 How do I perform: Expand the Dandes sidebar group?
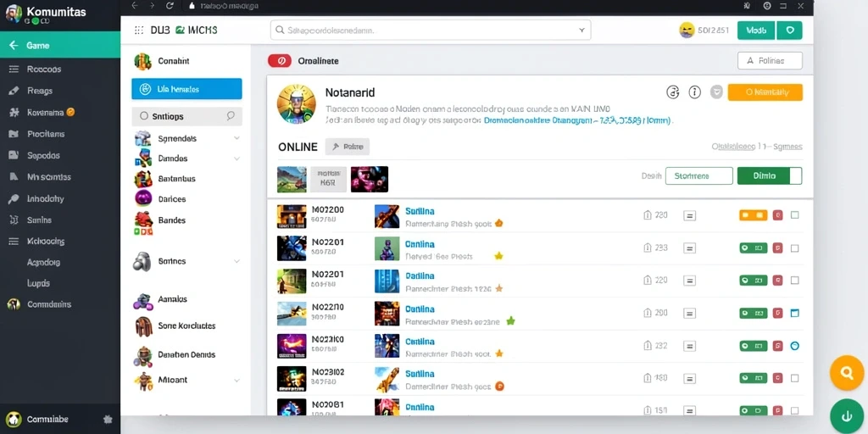(237, 159)
